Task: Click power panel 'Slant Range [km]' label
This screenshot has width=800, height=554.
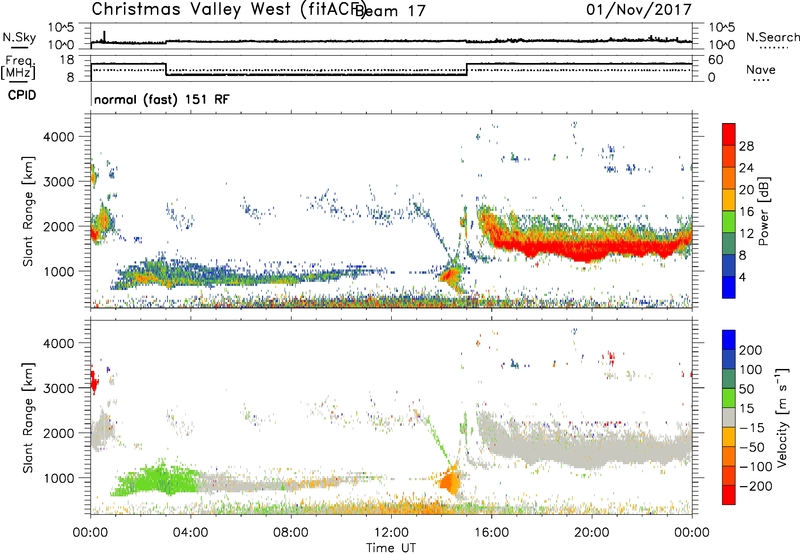Action: pos(28,211)
